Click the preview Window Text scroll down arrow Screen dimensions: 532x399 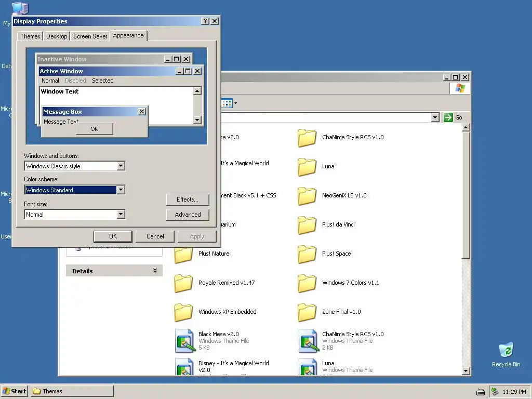[197, 120]
